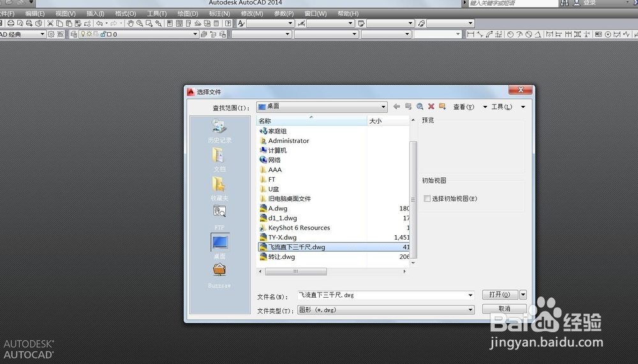Click the Radius dimension tool icon

coord(510,34)
